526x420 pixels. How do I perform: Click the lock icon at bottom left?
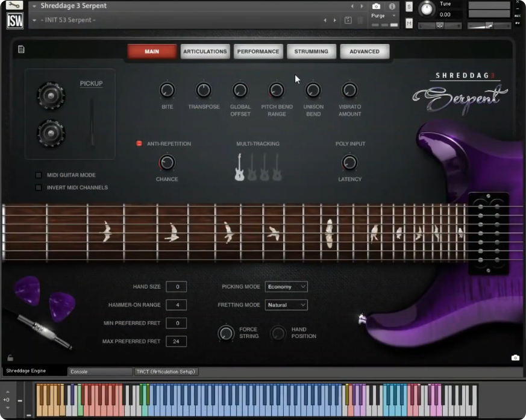pyautogui.click(x=10, y=358)
